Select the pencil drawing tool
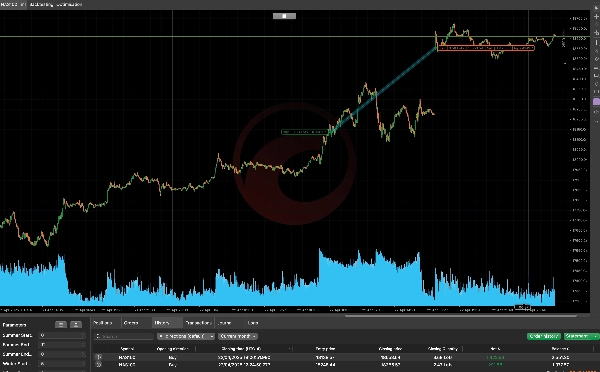 pos(596,59)
